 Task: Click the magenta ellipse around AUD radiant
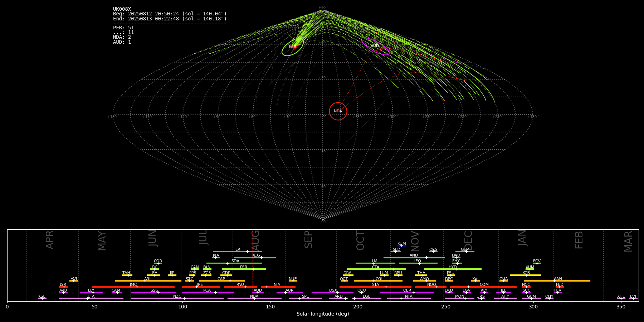point(375,46)
